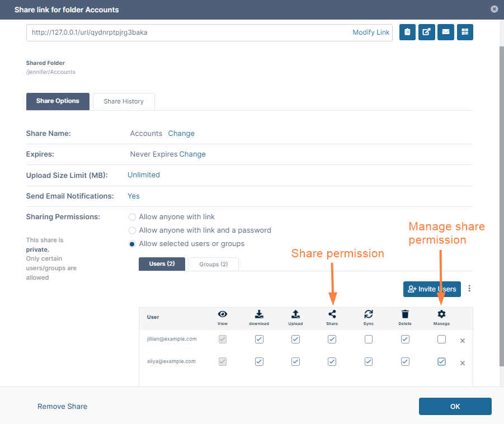Open the Groups (2) tab
504x424 pixels.
pos(213,264)
